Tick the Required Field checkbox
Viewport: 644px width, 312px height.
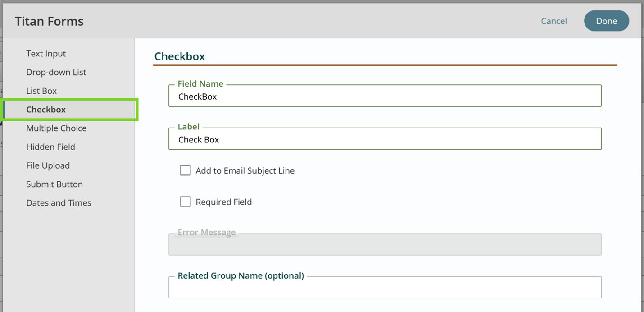[x=186, y=202]
